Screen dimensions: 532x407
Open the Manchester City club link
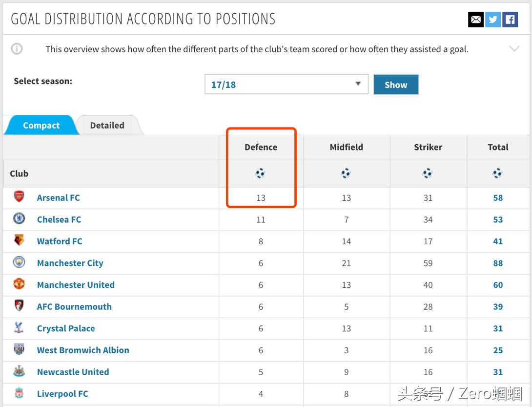pyautogui.click(x=70, y=263)
